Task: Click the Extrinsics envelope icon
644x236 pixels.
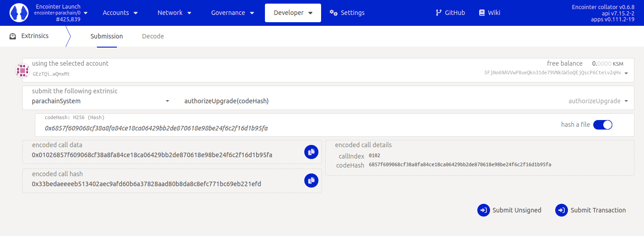Action: point(13,36)
